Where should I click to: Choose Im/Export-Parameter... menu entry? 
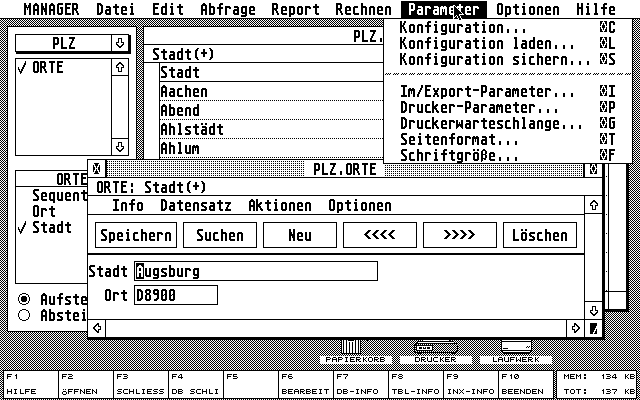click(x=508, y=91)
